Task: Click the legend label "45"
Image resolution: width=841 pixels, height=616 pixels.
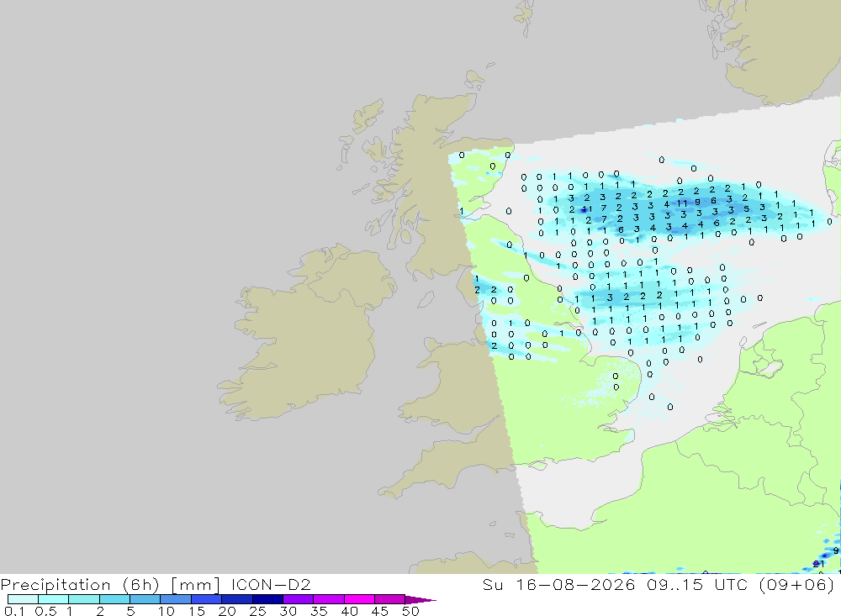Action: click(x=380, y=611)
